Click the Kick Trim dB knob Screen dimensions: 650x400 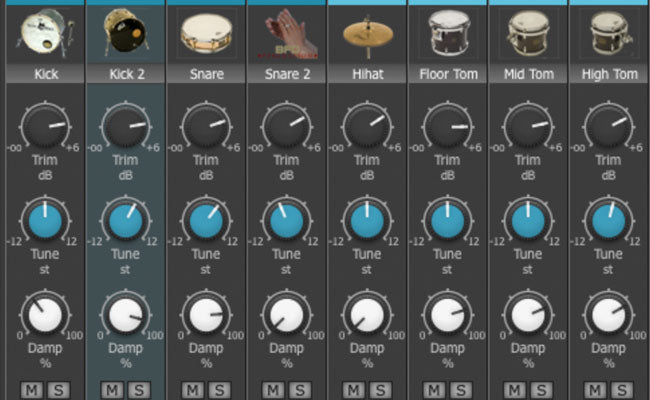click(x=44, y=126)
